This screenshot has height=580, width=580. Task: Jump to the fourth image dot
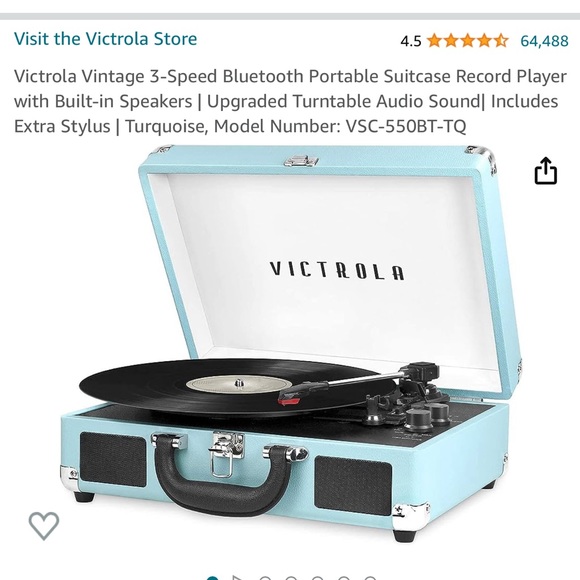[291, 578]
